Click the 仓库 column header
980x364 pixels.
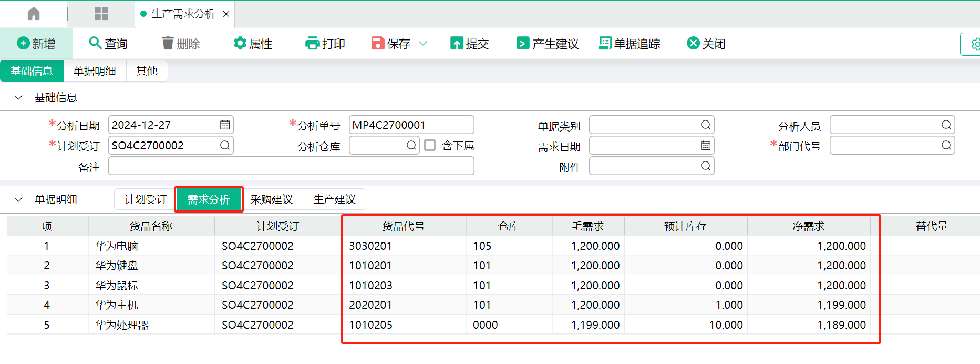509,226
